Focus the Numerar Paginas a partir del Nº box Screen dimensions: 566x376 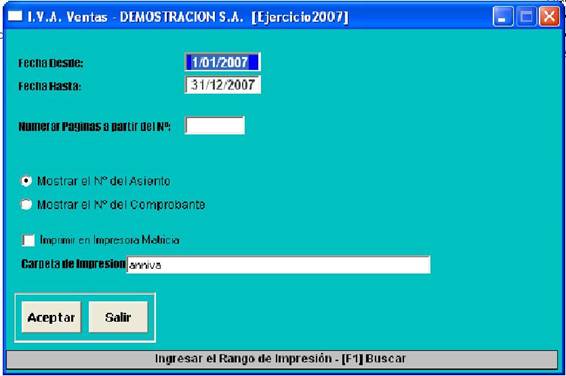point(215,126)
